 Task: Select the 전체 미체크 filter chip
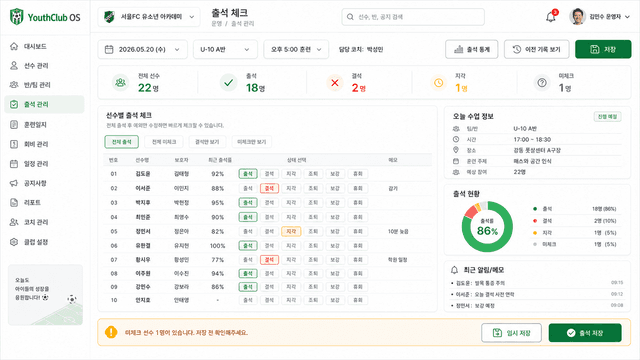(x=164, y=142)
